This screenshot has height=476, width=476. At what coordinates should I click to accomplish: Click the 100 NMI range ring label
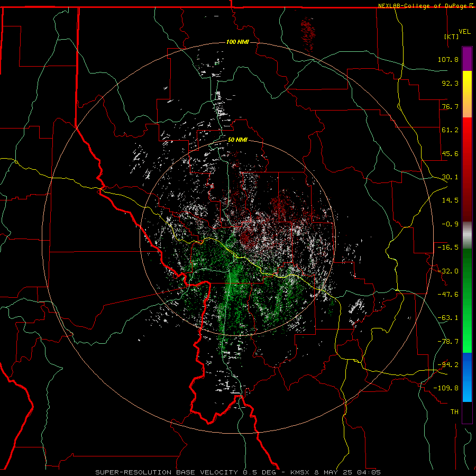[x=237, y=42]
